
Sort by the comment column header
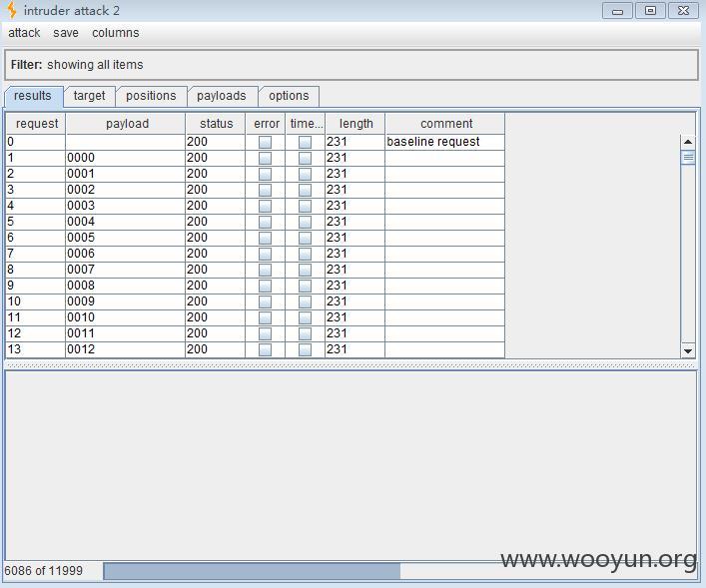[444, 124]
